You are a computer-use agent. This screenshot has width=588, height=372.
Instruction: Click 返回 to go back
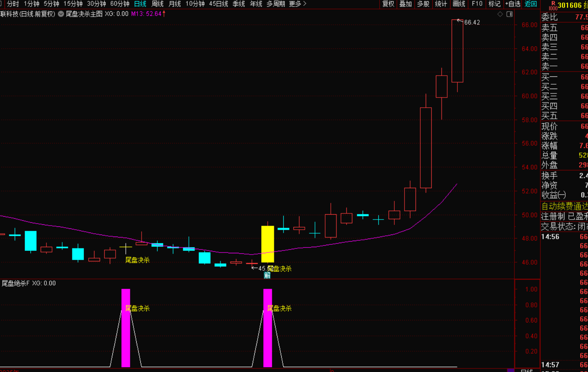point(531,4)
